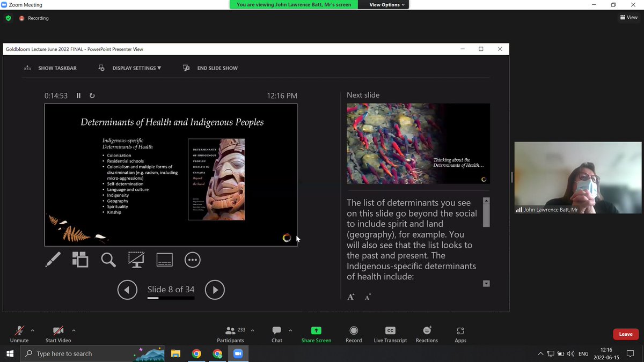Click Slide 8 of 34 indicator
The width and height of the screenshot is (644, 362).
tap(171, 290)
